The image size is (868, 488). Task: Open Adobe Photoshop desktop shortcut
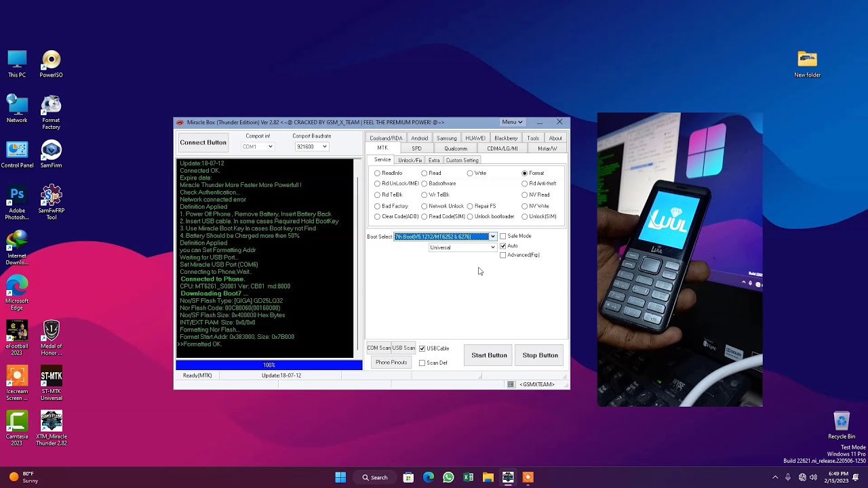[x=17, y=203]
